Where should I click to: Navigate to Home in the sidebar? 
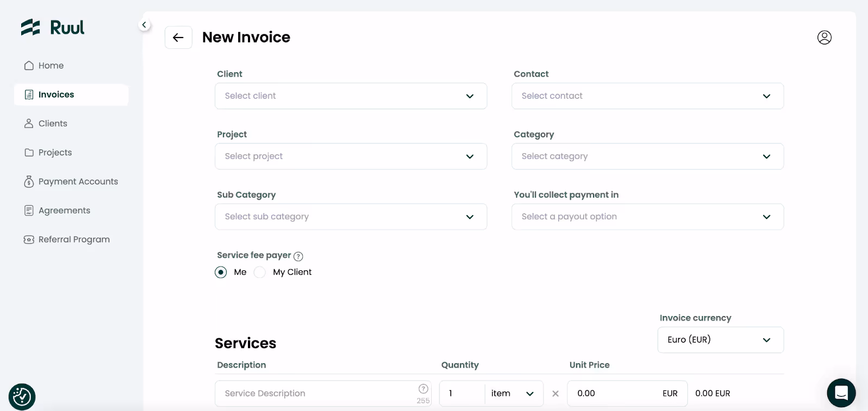pyautogui.click(x=71, y=66)
